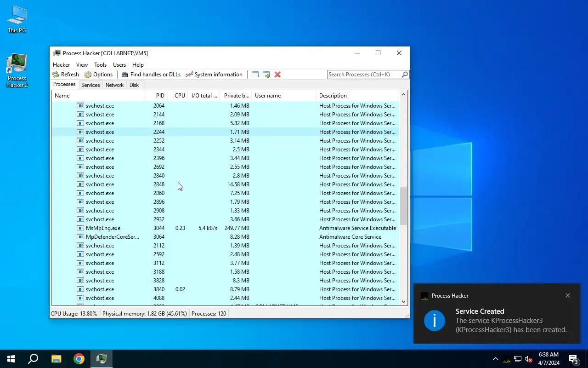This screenshot has width=588, height=368.
Task: Click CPU Usage status bar entry
Action: (x=74, y=314)
